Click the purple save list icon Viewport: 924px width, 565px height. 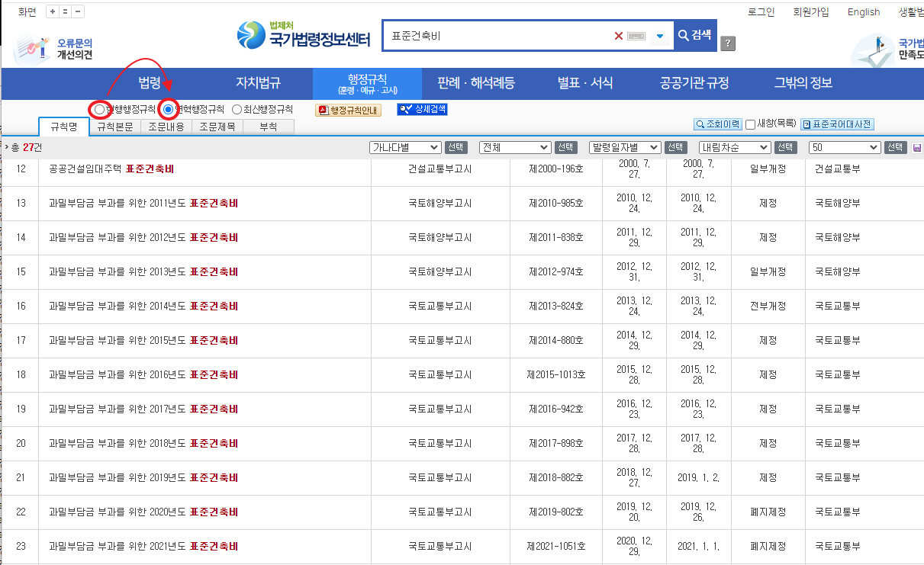click(916, 147)
